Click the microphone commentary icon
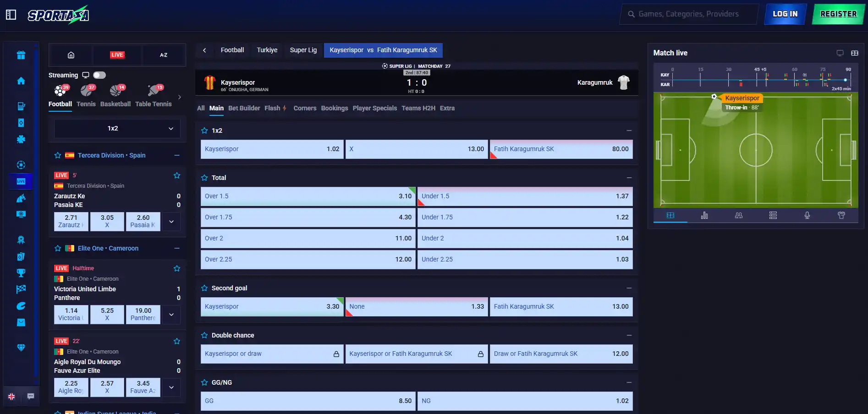Viewport: 868px width, 414px height. coord(807,215)
